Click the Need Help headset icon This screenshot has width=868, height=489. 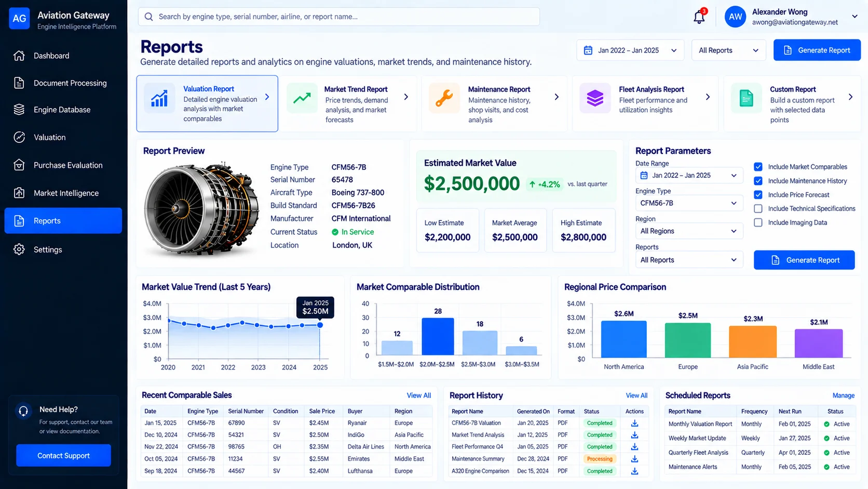pos(23,411)
